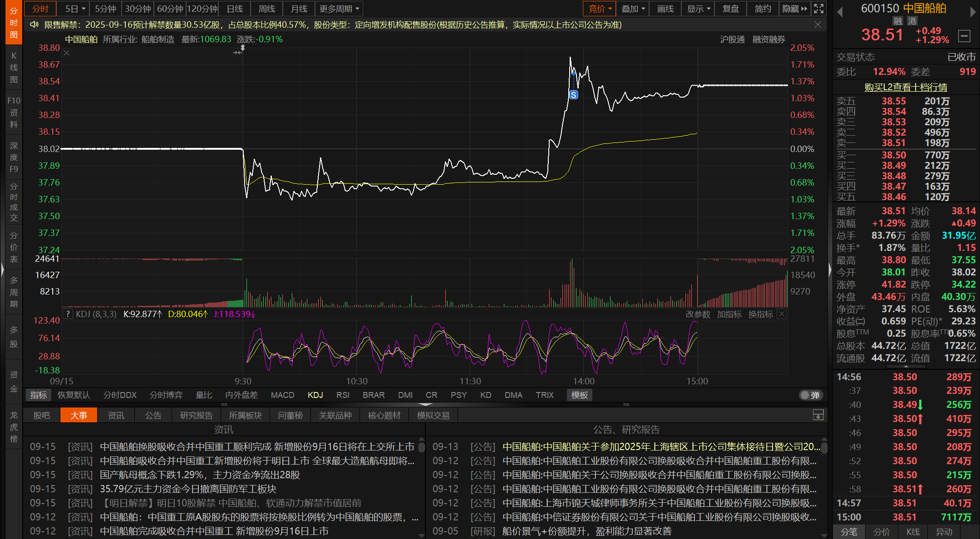
Task: Open report '船价景气+份额提升'
Action: pos(587,531)
